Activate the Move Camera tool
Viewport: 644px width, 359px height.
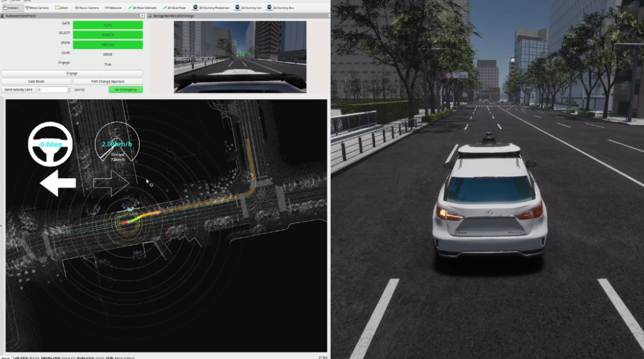point(37,8)
